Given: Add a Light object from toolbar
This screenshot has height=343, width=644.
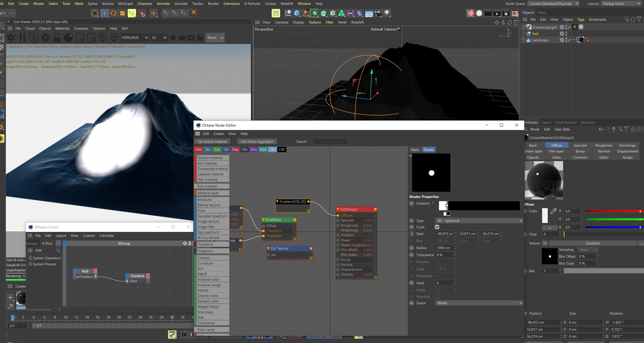Looking at the screenshot, I should click(387, 13).
